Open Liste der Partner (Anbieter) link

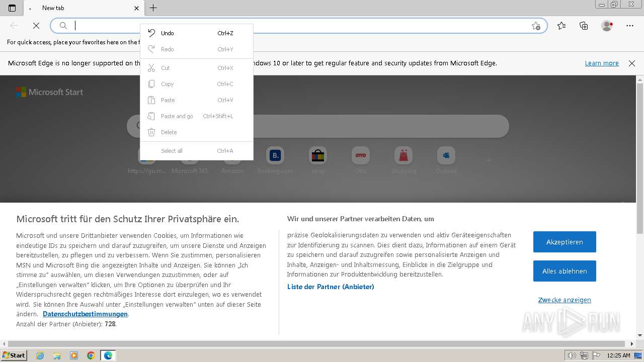pyautogui.click(x=331, y=287)
